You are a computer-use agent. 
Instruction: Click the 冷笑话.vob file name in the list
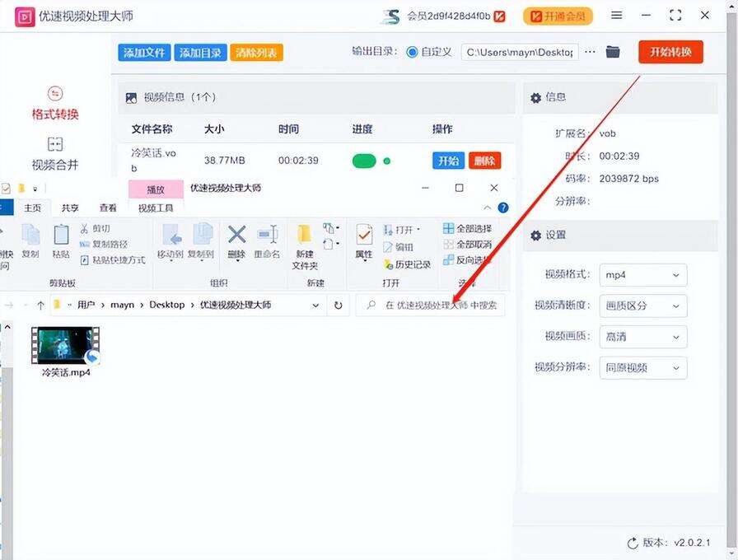(x=153, y=160)
